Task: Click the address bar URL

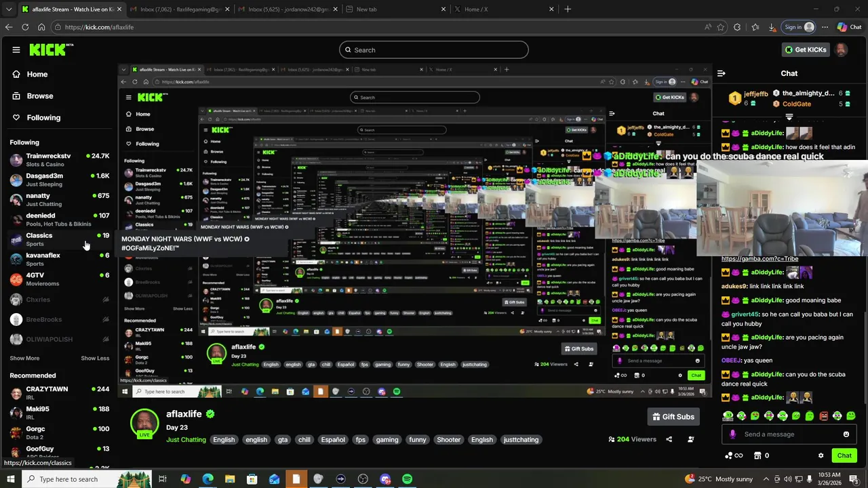Action: pos(99,27)
